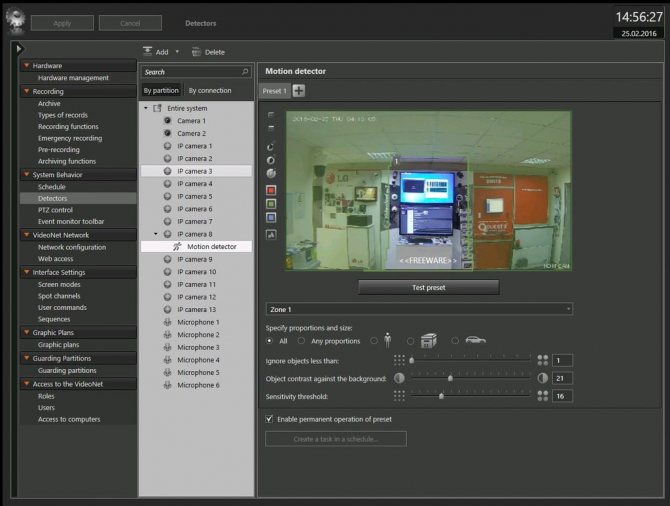Click the application logo icon top-left
670x506 pixels.
(16, 20)
